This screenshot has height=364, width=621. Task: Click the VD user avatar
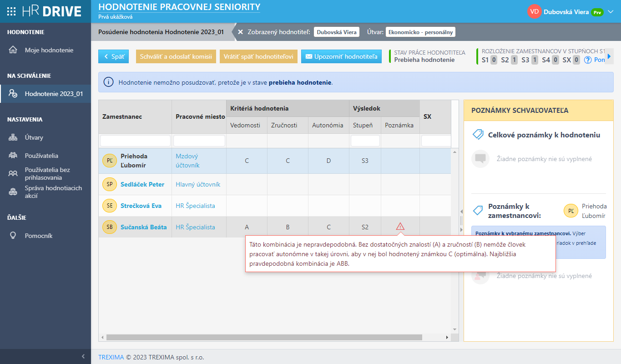pyautogui.click(x=534, y=12)
